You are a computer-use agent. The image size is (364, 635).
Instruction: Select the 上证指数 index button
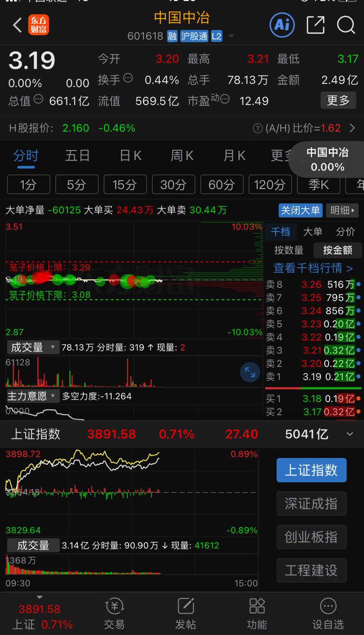pos(311,470)
